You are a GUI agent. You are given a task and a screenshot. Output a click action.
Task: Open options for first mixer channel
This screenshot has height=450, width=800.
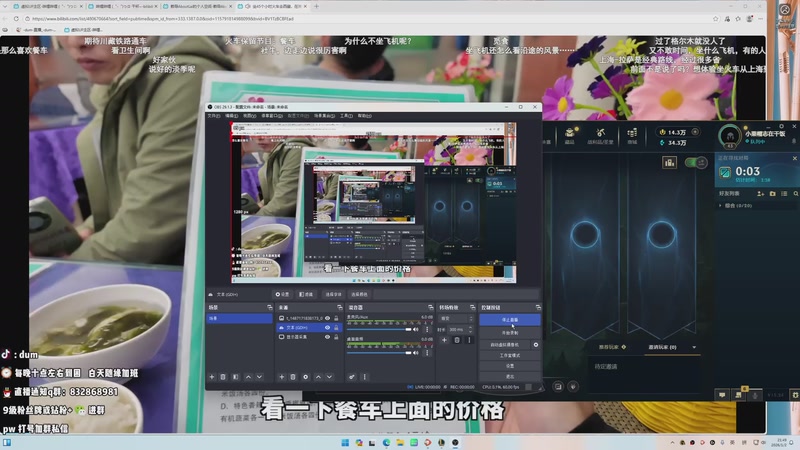pyautogui.click(x=427, y=330)
